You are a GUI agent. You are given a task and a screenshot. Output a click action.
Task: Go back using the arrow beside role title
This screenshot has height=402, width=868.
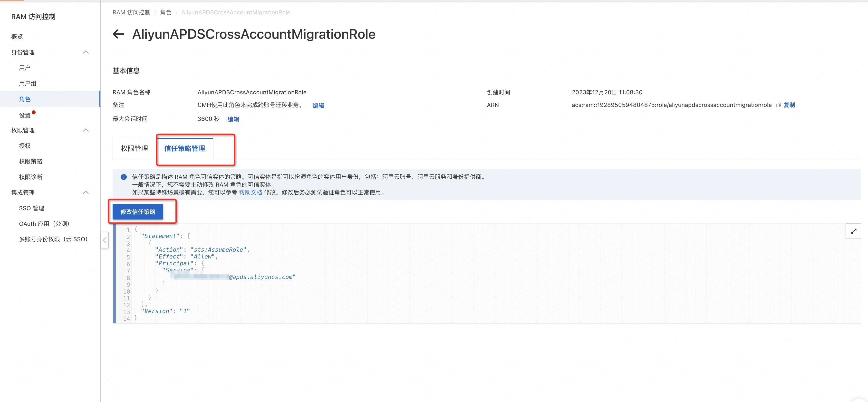(x=118, y=34)
